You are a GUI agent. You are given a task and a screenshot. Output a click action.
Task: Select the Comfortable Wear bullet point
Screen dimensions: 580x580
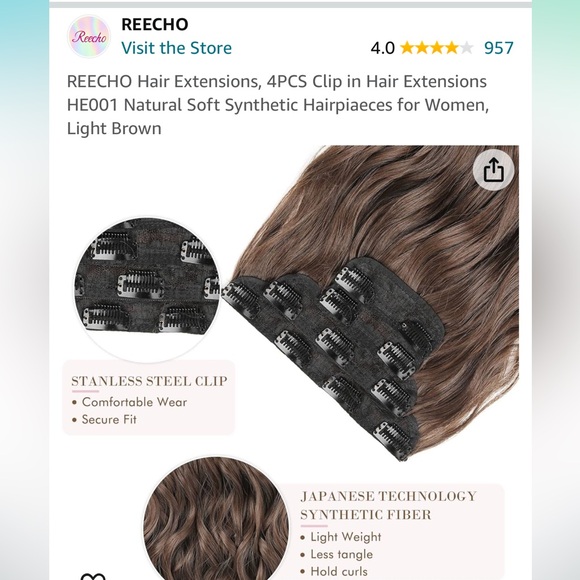coord(130,402)
